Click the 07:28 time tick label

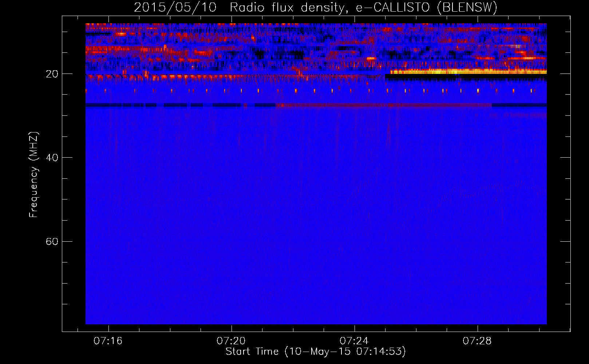point(477,341)
